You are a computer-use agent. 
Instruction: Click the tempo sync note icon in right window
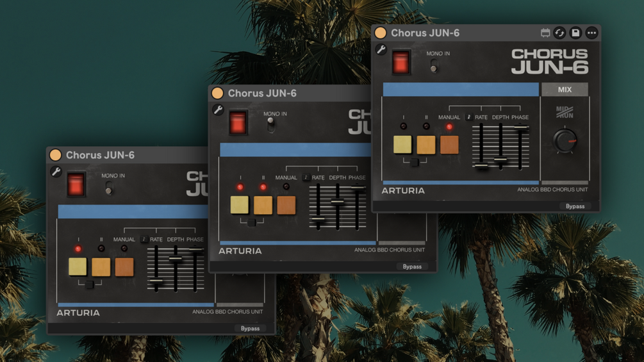(468, 117)
